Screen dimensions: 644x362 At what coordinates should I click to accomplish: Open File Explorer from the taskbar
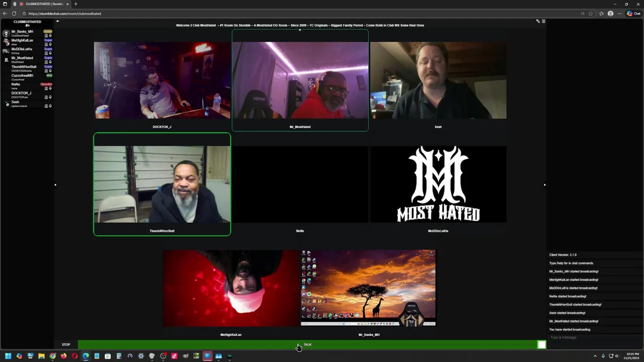click(41, 356)
